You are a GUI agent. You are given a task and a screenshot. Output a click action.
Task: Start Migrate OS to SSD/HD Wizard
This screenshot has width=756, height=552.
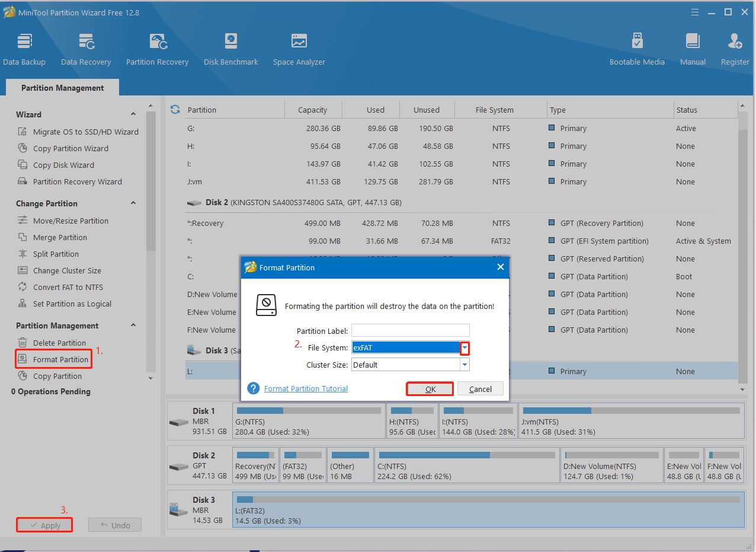tap(79, 132)
